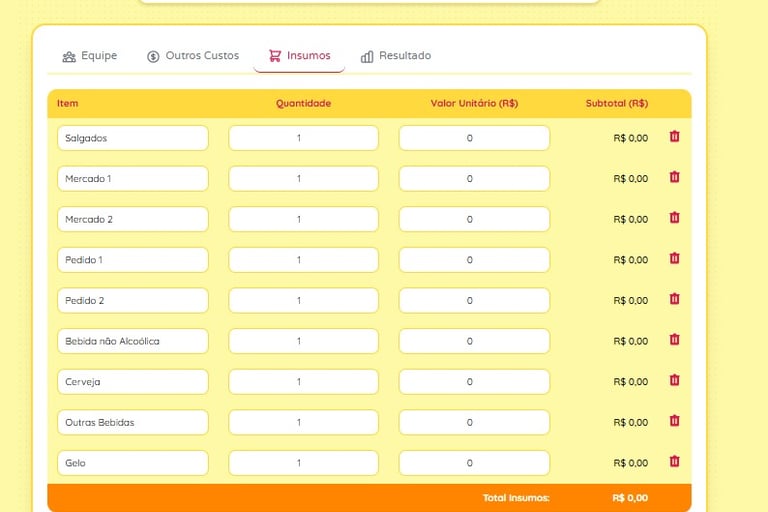Click the Cerveja subtotal R$ 0,00
This screenshot has height=512, width=768.
click(x=630, y=382)
